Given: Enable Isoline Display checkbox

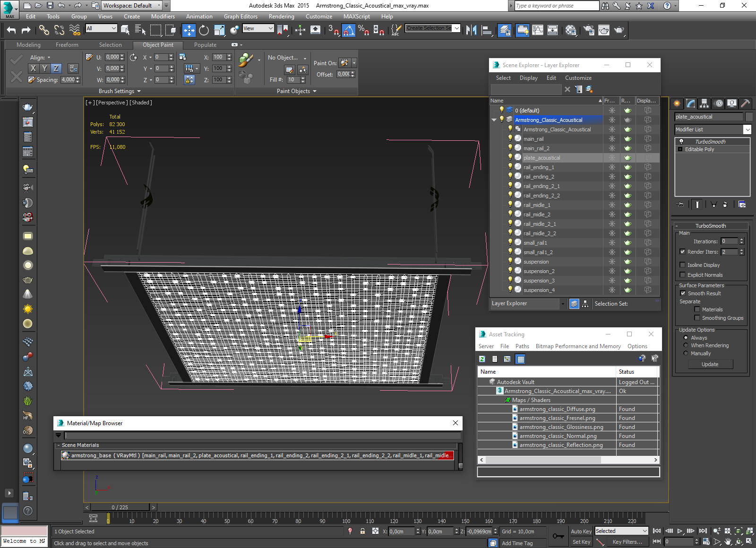Looking at the screenshot, I should (682, 265).
